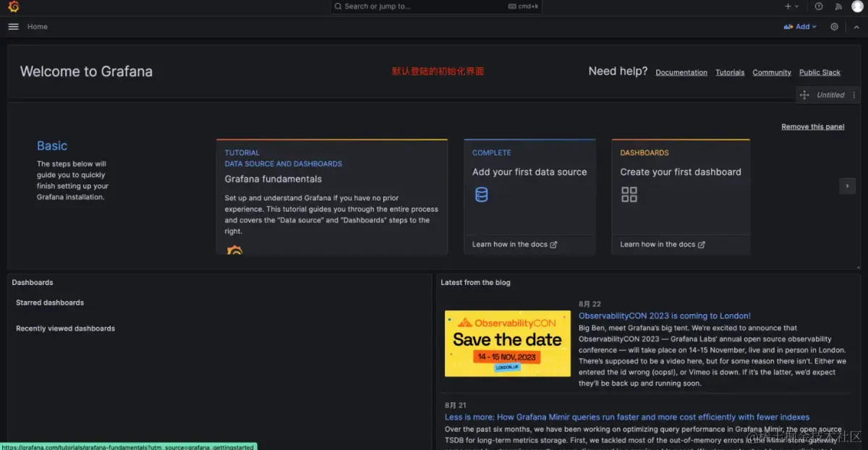Open ObservabilityCON 2023 is coming to London article

pos(665,316)
